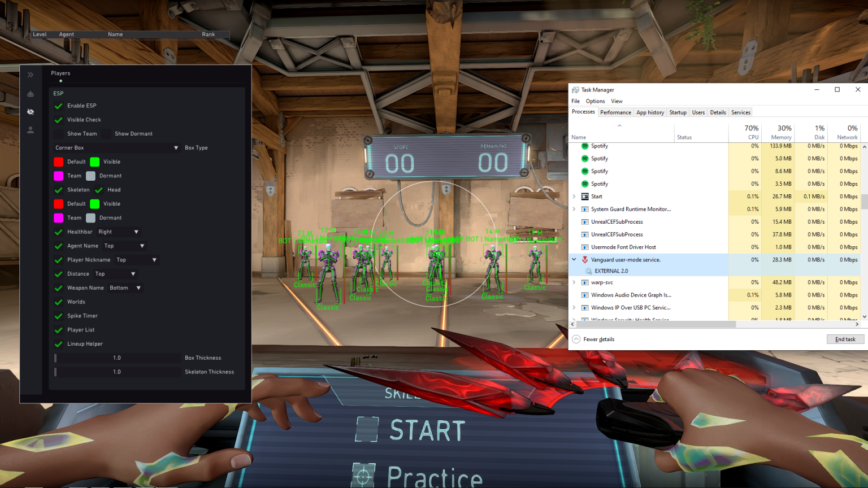Toggle the Lineup Helper checkbox
Viewport: 868px width, 488px height.
click(x=58, y=344)
